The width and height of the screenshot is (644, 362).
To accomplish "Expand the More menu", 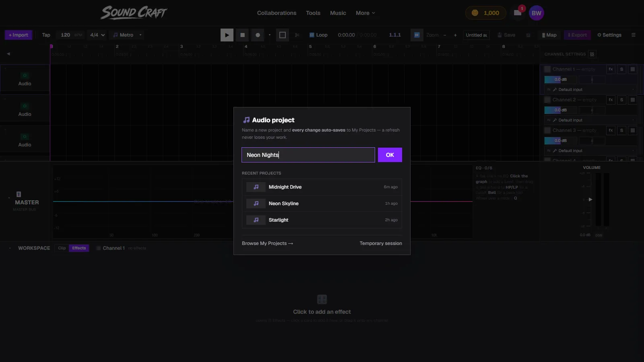I will tap(365, 13).
